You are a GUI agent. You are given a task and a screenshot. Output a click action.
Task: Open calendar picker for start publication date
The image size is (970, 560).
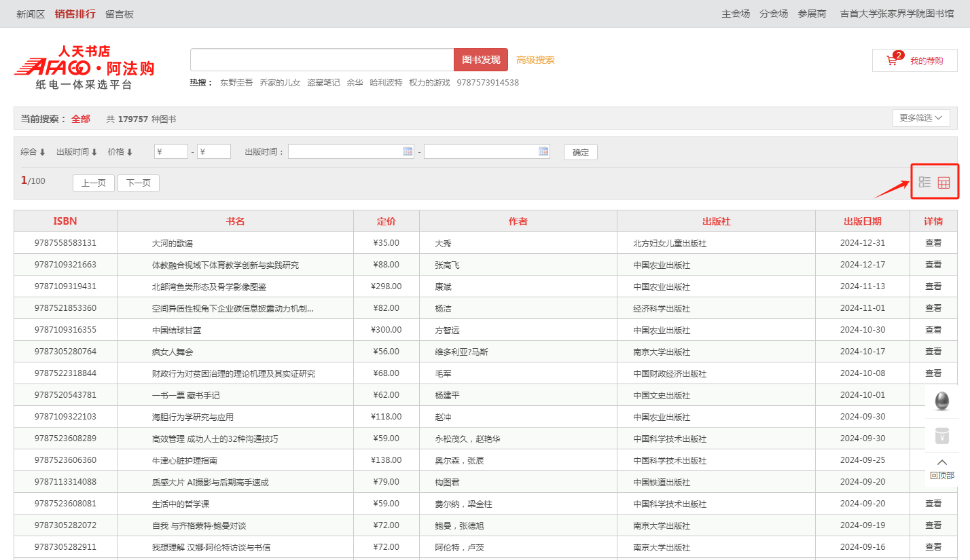[x=408, y=151]
